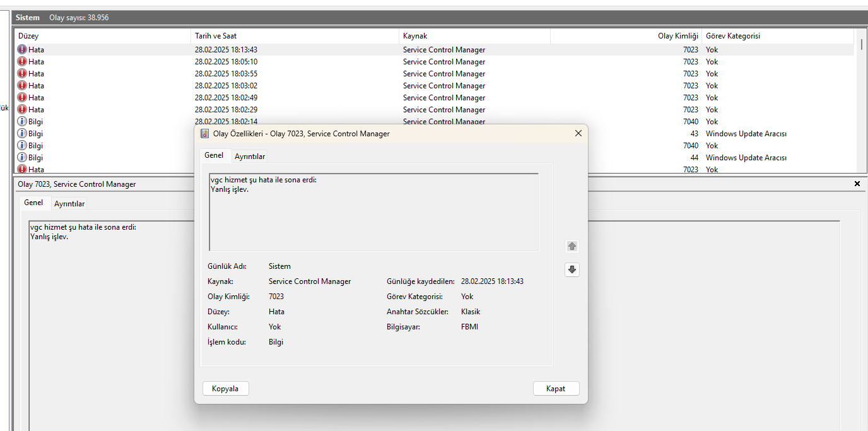
Task: Click the up arrow to view previous event
Action: (x=572, y=246)
